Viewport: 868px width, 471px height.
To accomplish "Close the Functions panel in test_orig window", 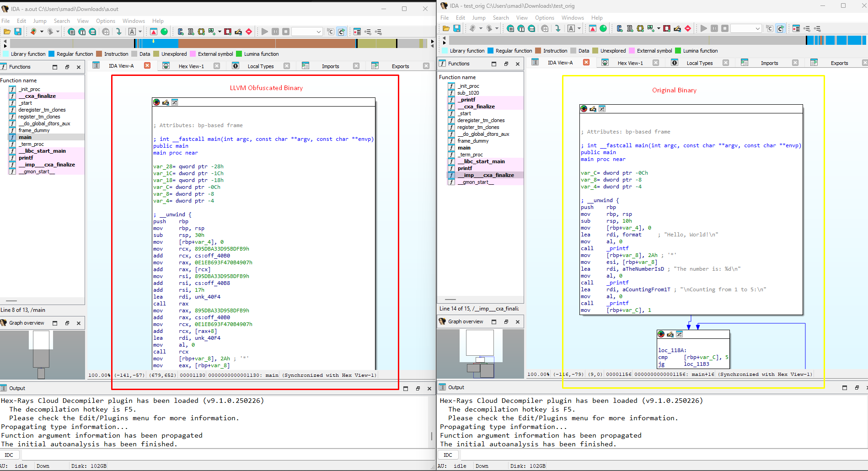I will click(x=518, y=64).
